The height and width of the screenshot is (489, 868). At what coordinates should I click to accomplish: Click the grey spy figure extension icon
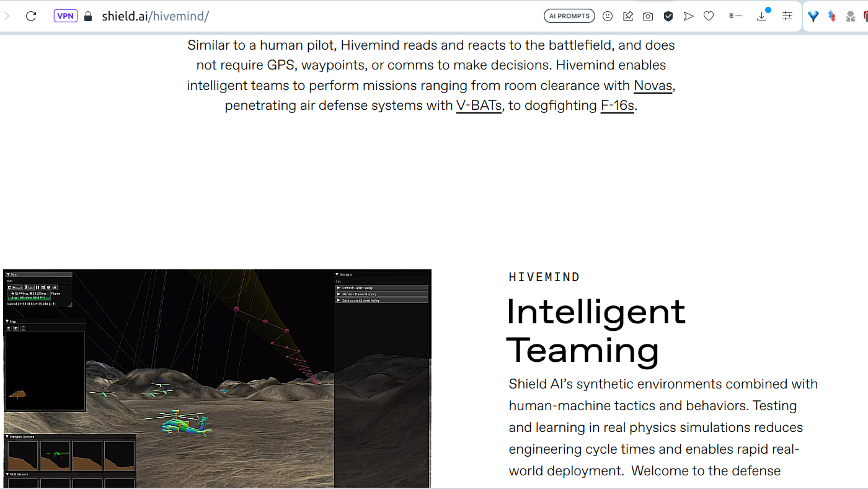pos(851,16)
